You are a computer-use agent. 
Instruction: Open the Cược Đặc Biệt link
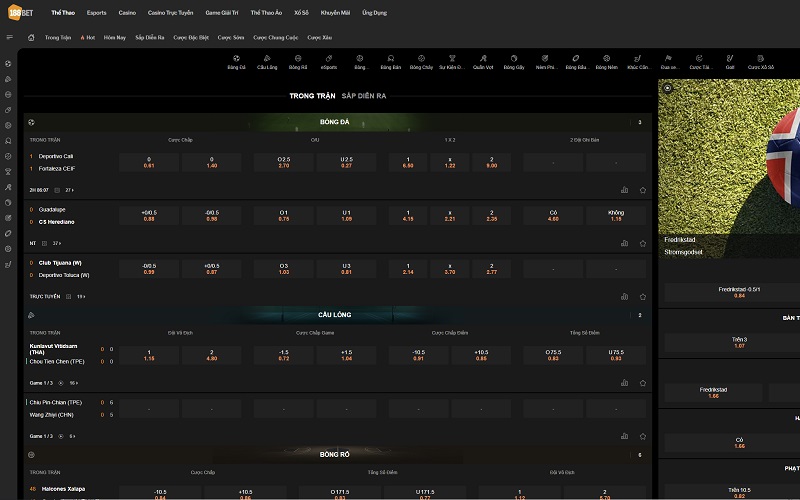pos(190,37)
